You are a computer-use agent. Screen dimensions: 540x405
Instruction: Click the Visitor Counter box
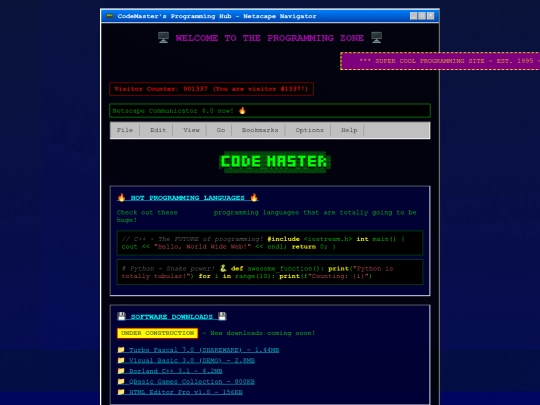pos(211,89)
